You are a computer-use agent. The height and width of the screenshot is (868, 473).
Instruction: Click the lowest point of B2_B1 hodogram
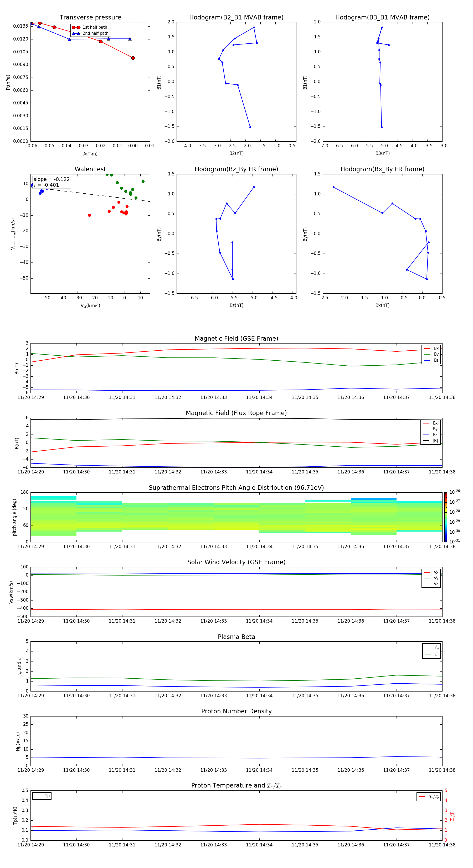(250, 127)
